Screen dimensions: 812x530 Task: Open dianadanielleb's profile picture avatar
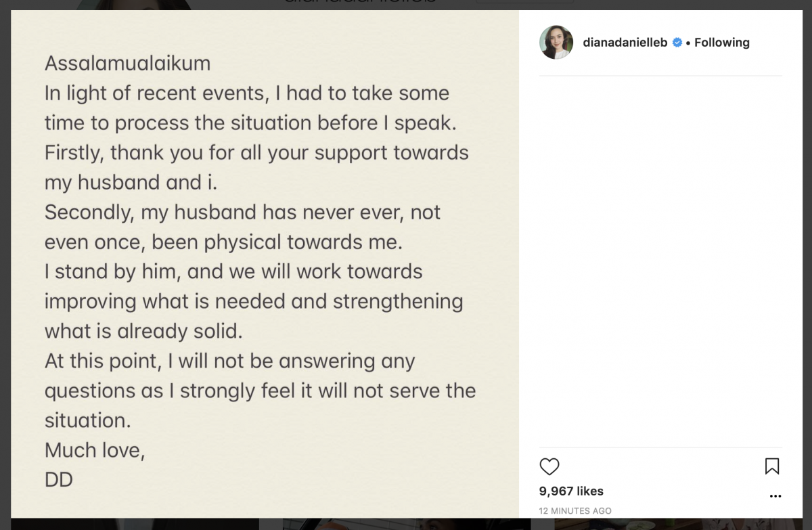click(556, 43)
